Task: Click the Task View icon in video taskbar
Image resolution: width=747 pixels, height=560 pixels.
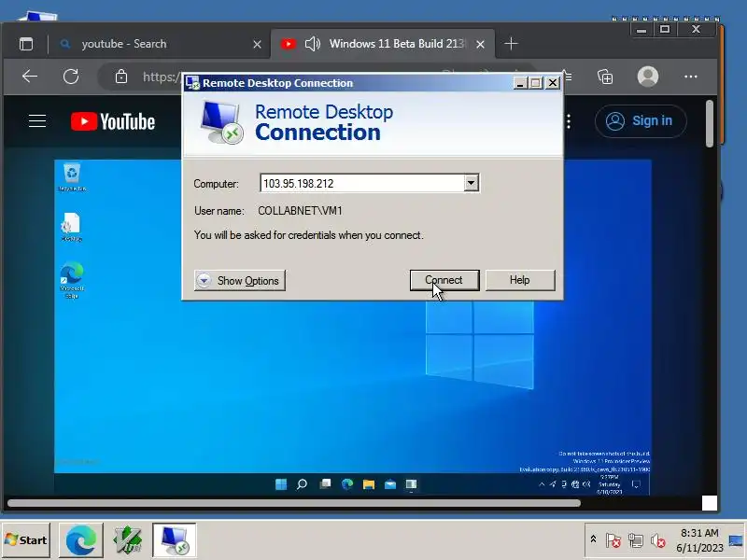Action: click(x=325, y=484)
